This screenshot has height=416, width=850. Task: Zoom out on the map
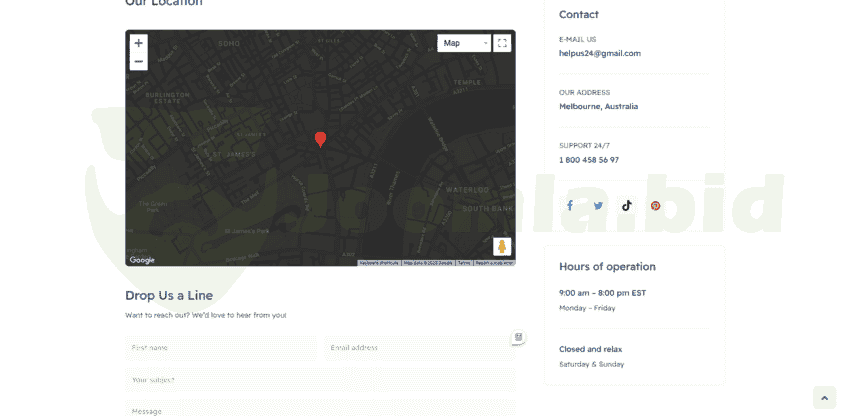pos(138,62)
